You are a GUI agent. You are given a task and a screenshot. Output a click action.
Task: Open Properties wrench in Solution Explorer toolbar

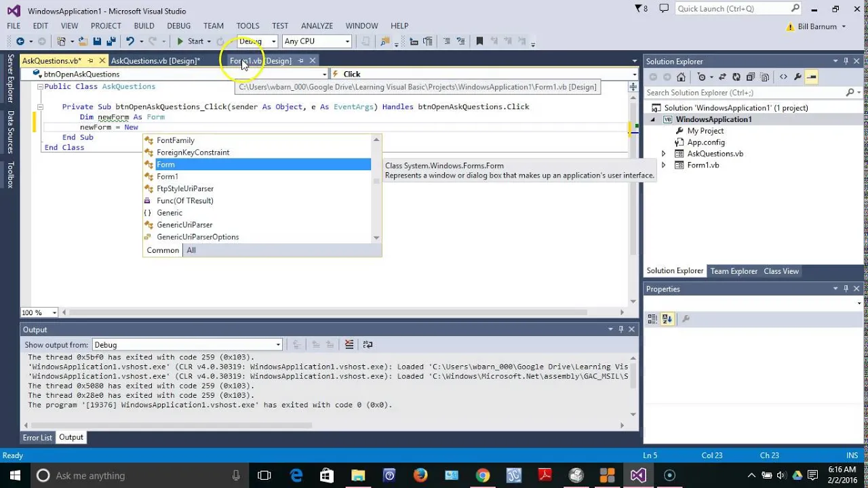pyautogui.click(x=797, y=77)
